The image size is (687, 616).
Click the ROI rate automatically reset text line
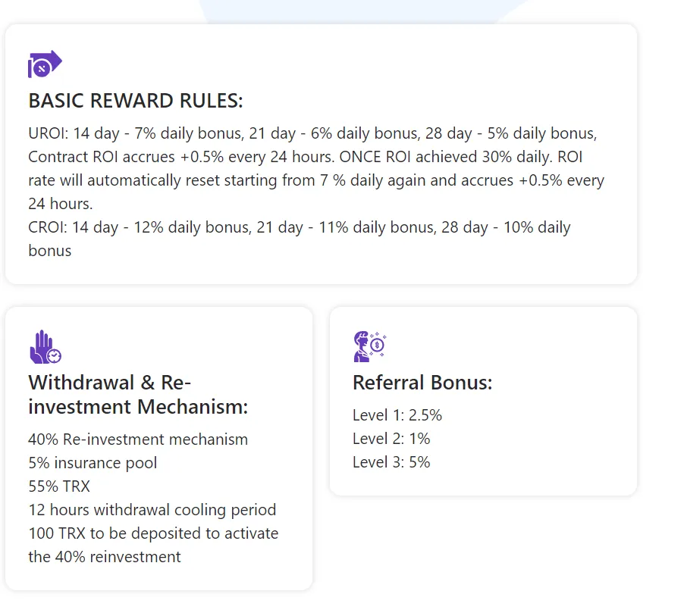316,180
